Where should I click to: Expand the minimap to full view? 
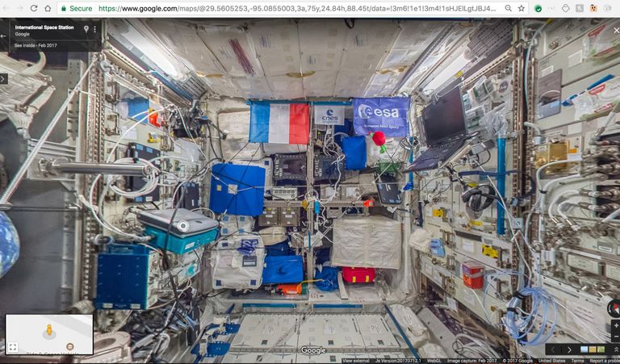pyautogui.click(x=13, y=347)
